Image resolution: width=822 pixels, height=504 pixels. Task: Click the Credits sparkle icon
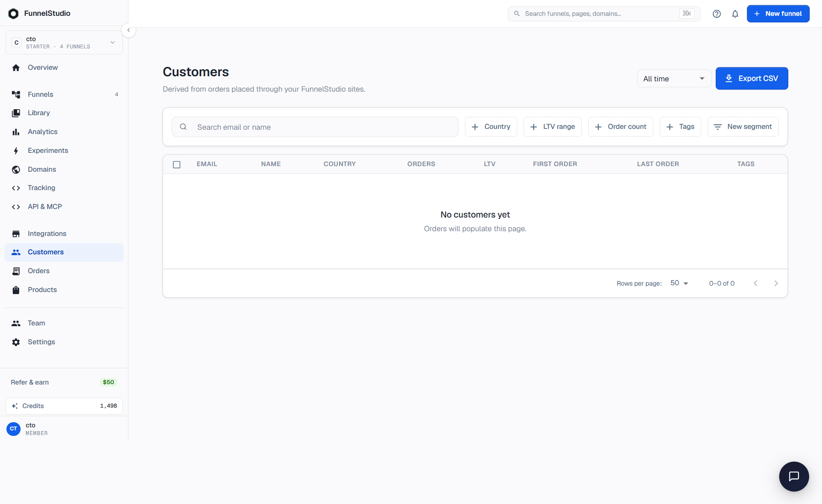15,406
